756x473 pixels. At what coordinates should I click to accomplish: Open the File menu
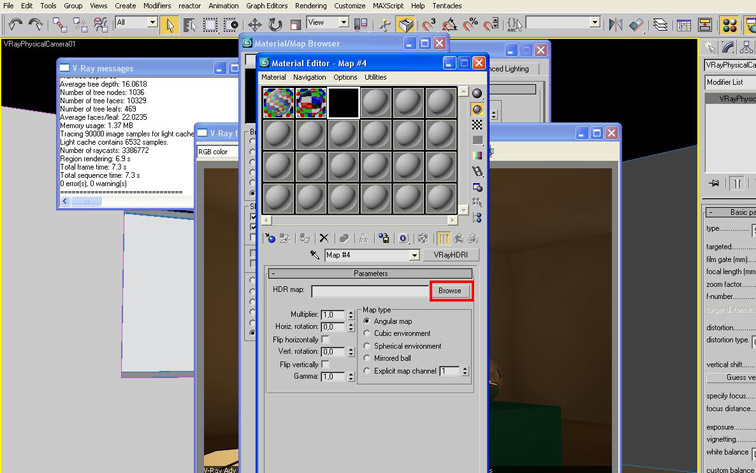tap(8, 6)
